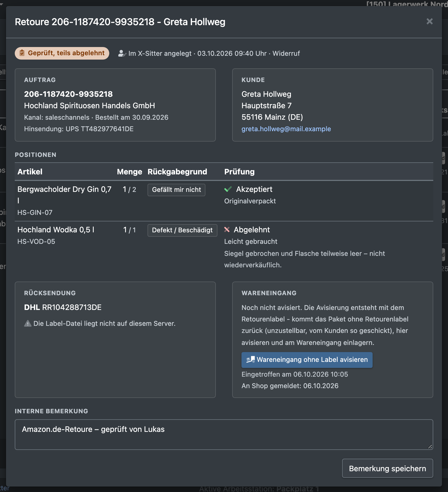Click the clipboard icon in the status badge

pos(22,53)
